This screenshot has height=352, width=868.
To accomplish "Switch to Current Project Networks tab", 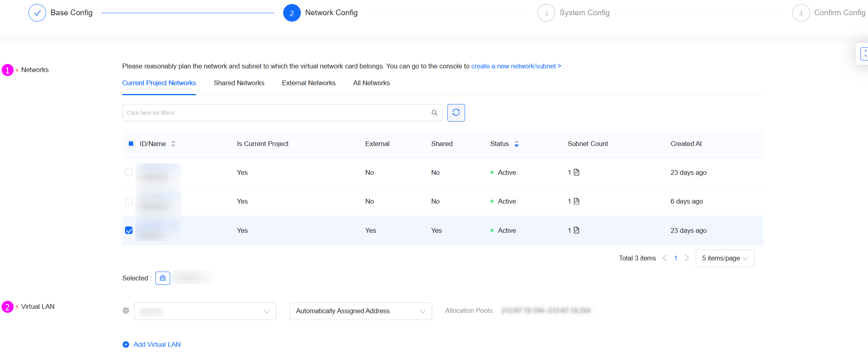I will 159,83.
